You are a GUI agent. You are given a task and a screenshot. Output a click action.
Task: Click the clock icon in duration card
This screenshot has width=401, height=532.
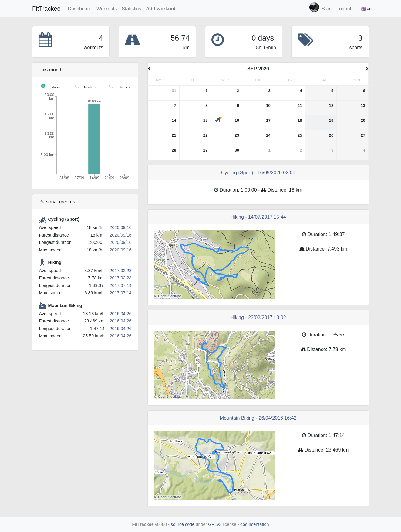(217, 40)
